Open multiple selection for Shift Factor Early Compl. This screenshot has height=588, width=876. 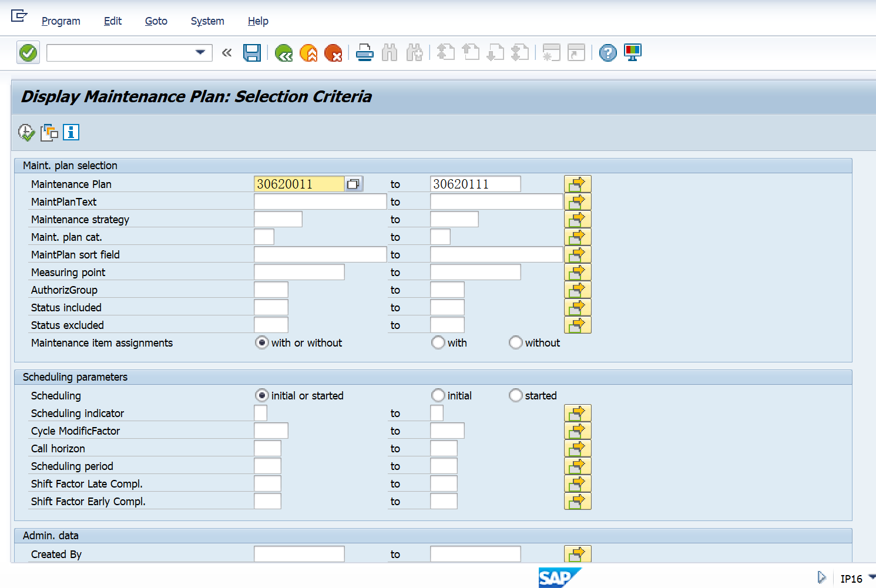point(578,501)
